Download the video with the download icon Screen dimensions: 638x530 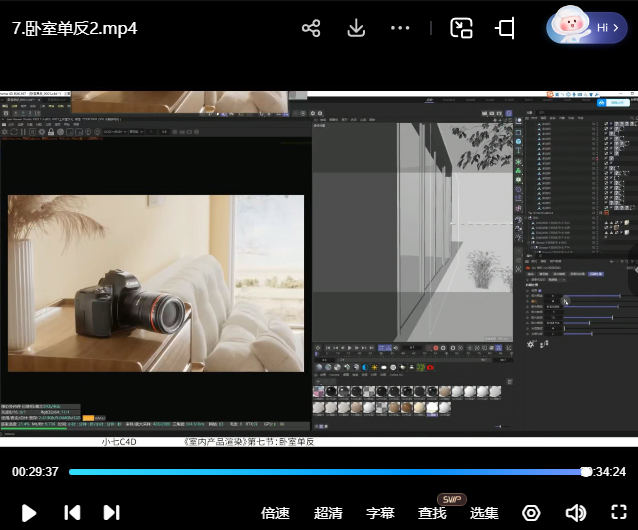[356, 28]
